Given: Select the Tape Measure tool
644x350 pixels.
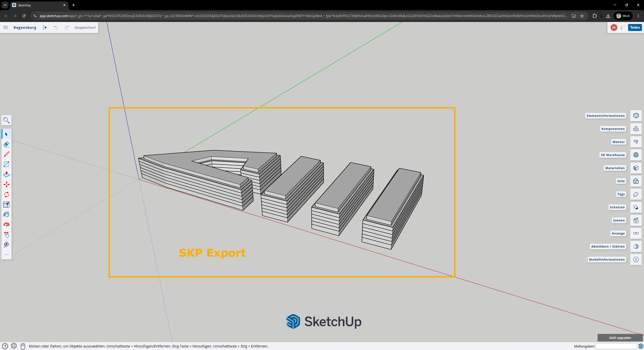Looking at the screenshot, I should (x=7, y=245).
